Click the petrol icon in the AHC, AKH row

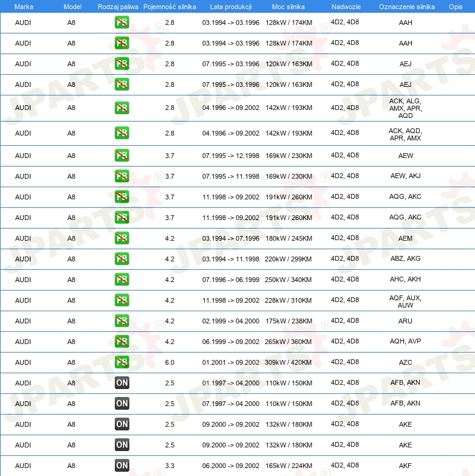click(x=121, y=280)
